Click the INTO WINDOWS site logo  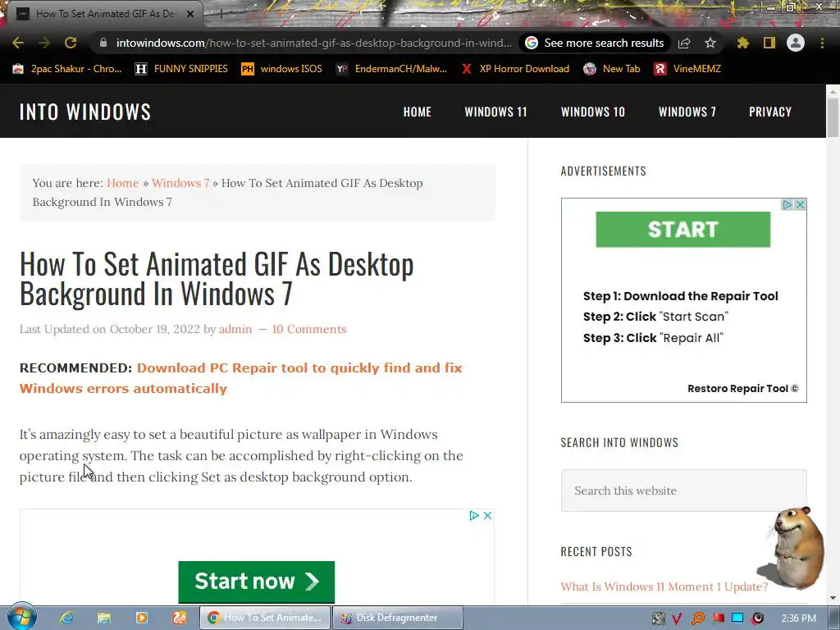(x=85, y=112)
